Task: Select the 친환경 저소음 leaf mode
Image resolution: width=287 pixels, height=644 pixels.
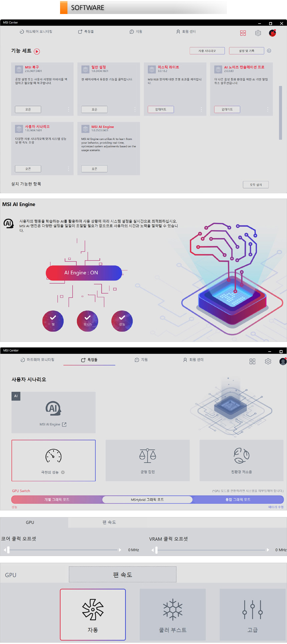Action: point(241,460)
